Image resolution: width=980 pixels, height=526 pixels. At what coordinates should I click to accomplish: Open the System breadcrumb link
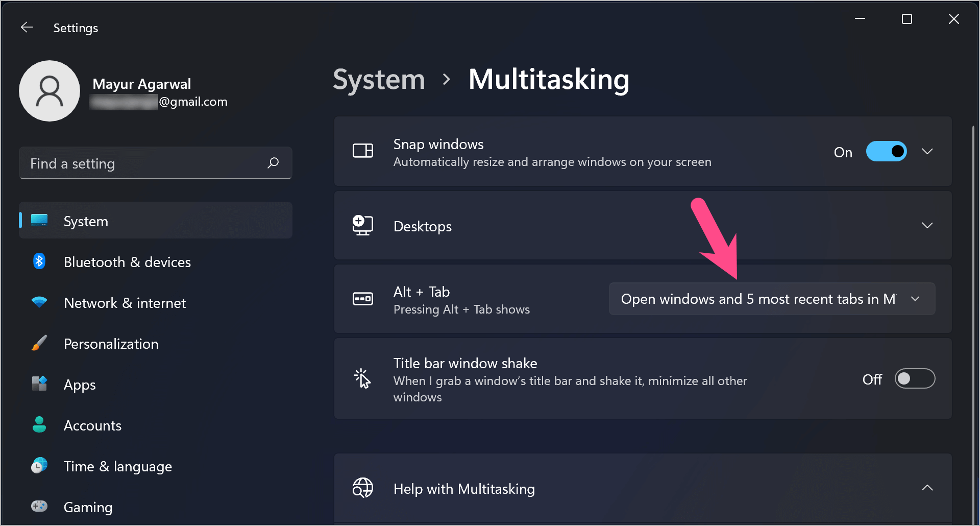378,80
